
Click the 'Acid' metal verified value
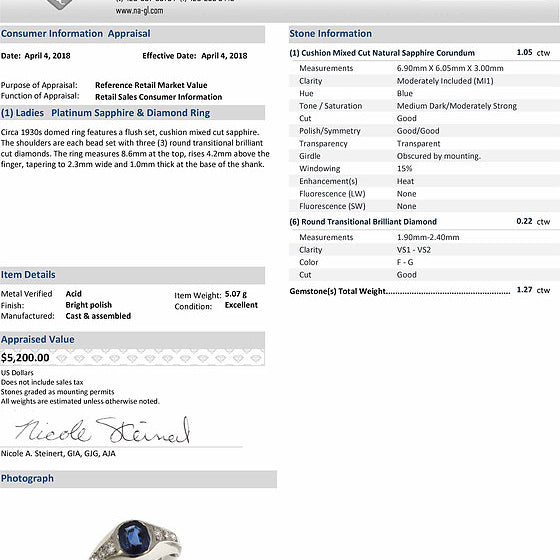74,294
